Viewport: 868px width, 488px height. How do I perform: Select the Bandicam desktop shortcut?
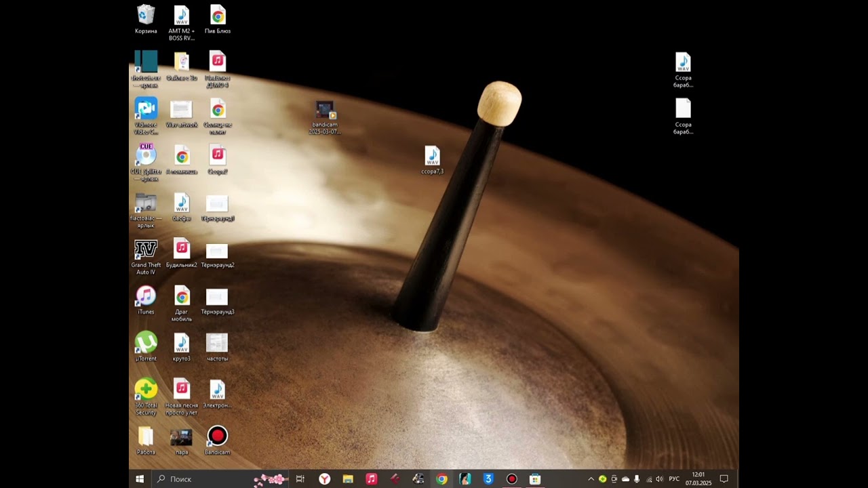218,440
